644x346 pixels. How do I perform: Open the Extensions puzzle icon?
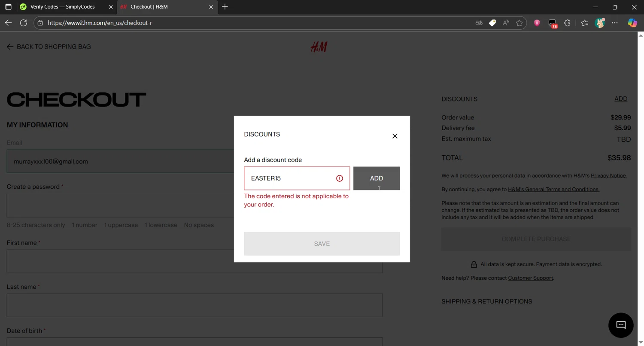pyautogui.click(x=568, y=23)
